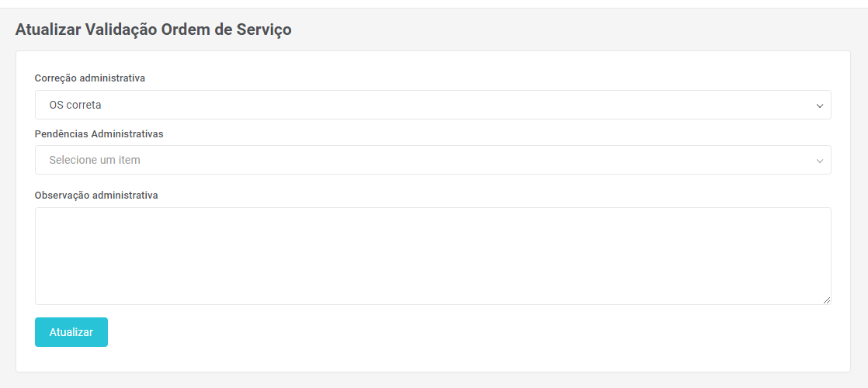Click the 'Correção administrativa' field label
Viewport: 868px width, 388px height.
tap(90, 78)
